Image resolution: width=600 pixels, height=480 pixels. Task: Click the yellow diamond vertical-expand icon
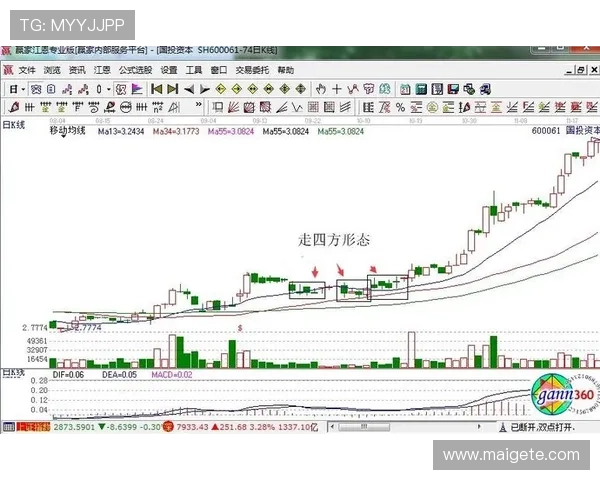click(x=285, y=90)
